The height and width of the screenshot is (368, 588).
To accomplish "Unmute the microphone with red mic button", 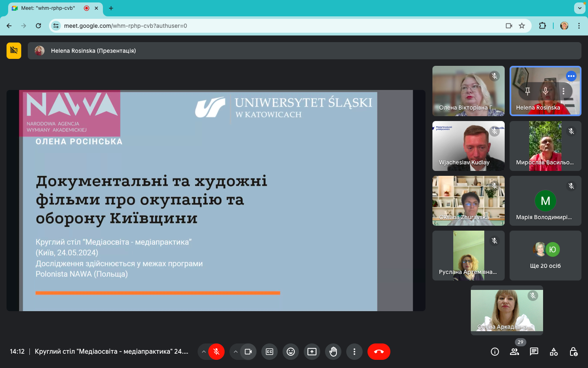I will click(216, 352).
